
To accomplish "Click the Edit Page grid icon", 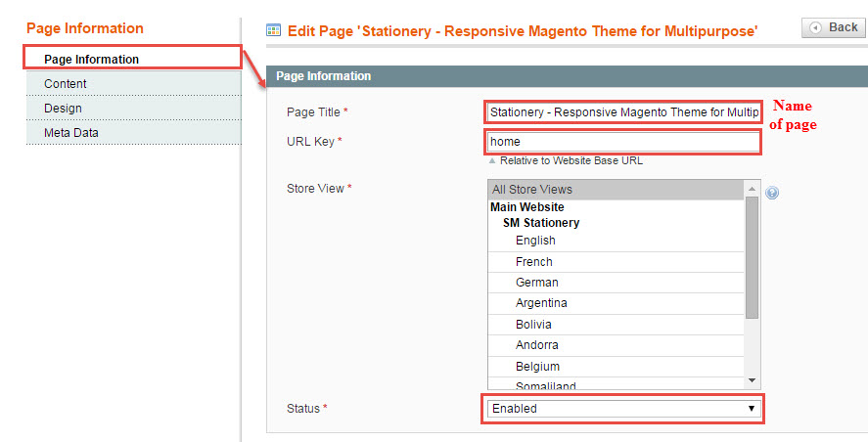I will [x=273, y=30].
